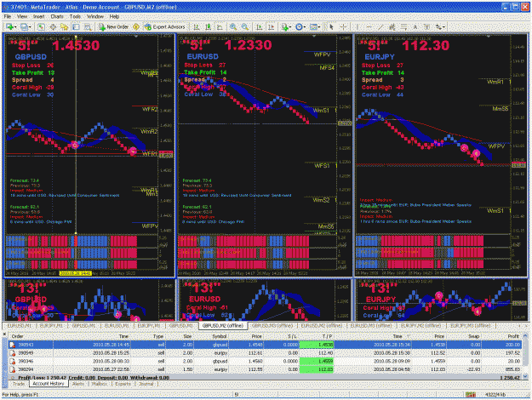Switch to the EURUSD,M2 (offline) chart tab
Image resolution: width=532 pixels, height=400 pixels.
click(x=322, y=326)
